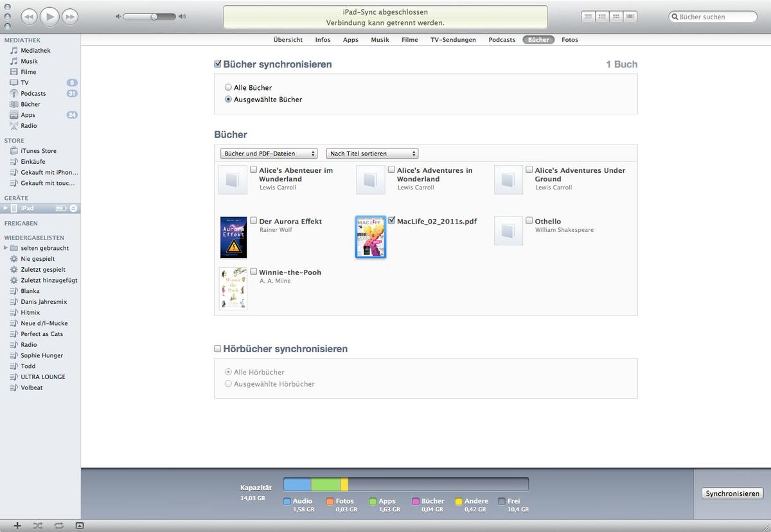Open Gekauft mit iPhone playlist
This screenshot has height=532, width=771.
pyautogui.click(x=49, y=172)
